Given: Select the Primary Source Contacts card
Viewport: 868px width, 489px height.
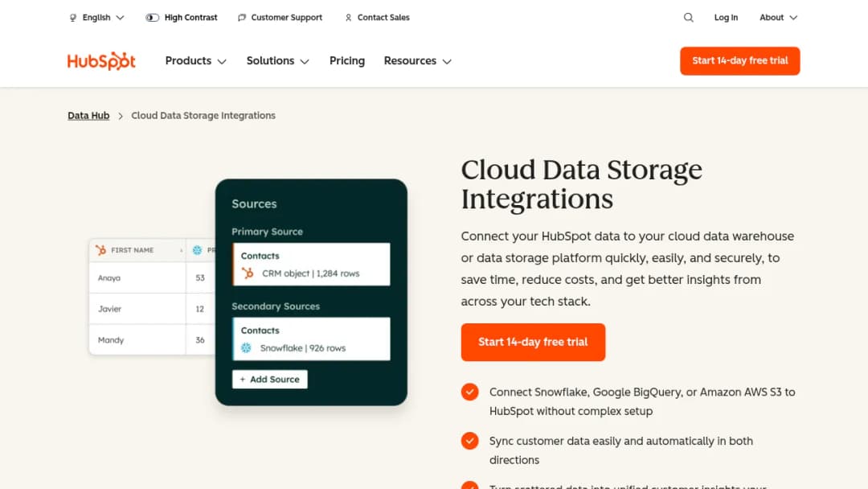Looking at the screenshot, I should pyautogui.click(x=311, y=264).
